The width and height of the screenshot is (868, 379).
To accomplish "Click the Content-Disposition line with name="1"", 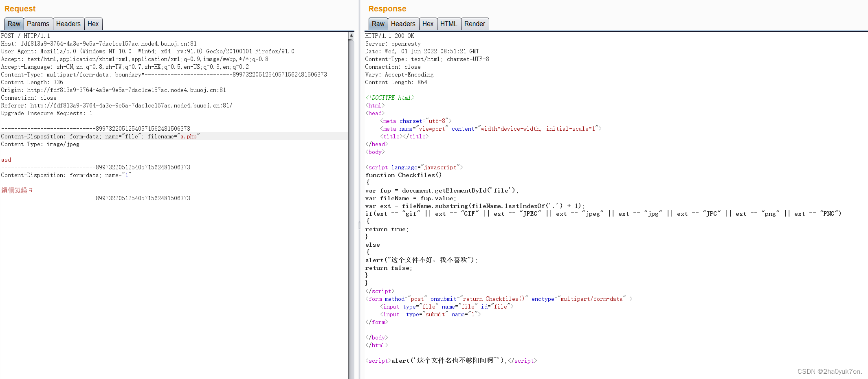I will pos(66,175).
